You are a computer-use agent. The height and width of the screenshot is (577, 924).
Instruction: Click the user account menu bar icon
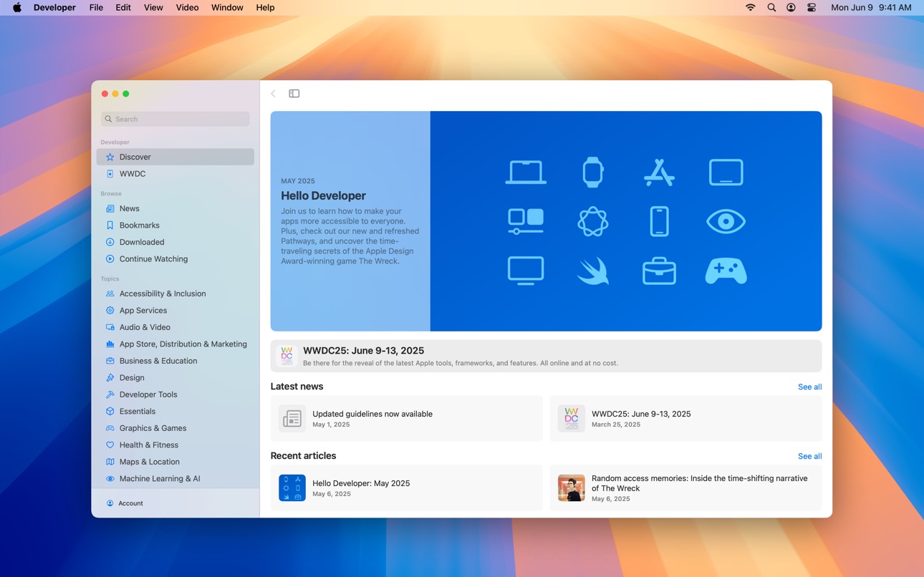(791, 7)
